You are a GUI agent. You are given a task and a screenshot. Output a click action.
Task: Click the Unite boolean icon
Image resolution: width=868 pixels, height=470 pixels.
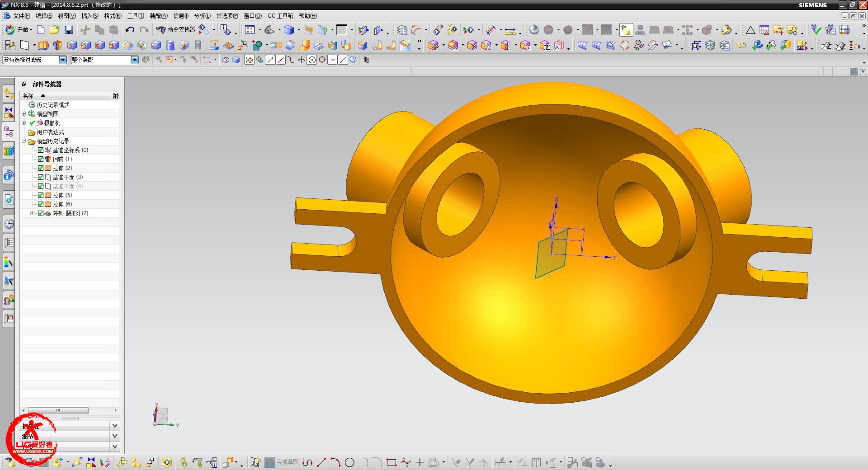click(x=257, y=45)
